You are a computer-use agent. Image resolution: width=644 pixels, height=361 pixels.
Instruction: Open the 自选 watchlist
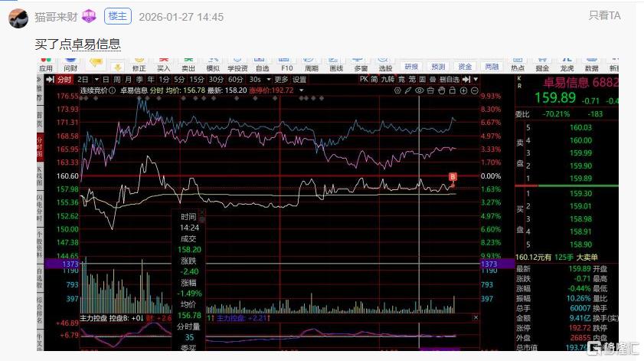pos(262,65)
